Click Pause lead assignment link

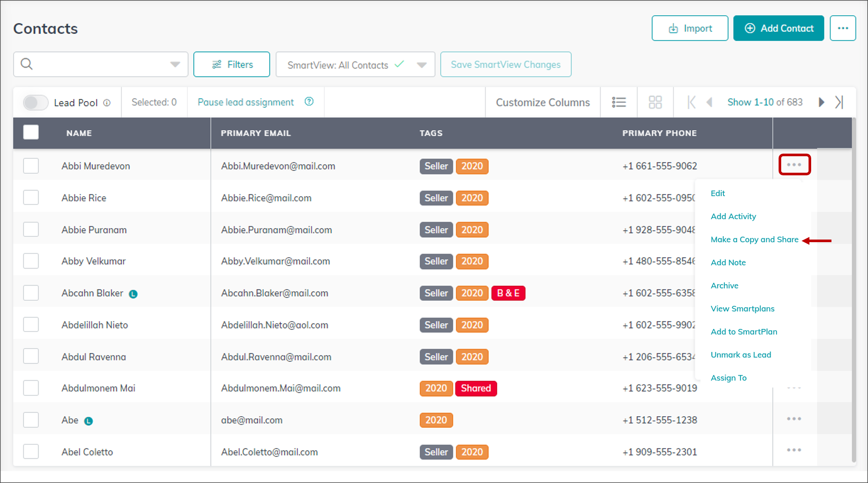tap(246, 102)
